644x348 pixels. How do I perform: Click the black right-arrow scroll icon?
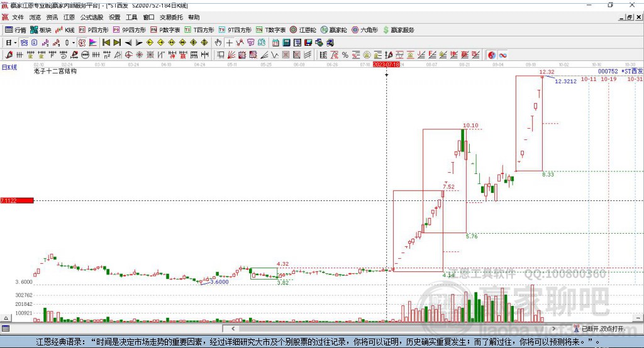pos(139,43)
